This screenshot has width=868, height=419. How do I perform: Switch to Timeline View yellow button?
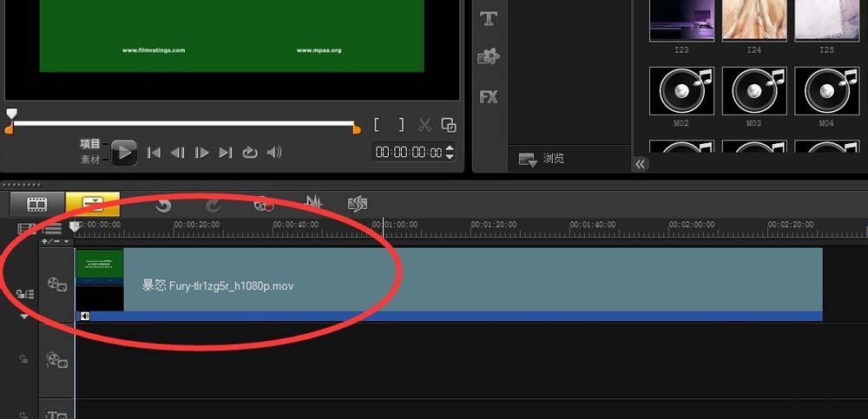coord(93,204)
